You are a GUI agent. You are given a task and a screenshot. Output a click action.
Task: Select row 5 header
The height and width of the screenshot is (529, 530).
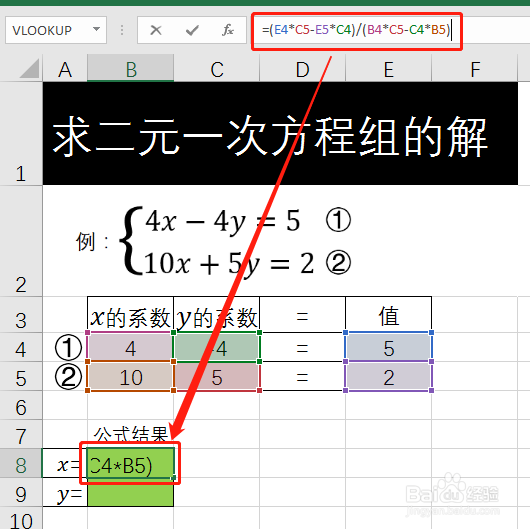click(21, 376)
